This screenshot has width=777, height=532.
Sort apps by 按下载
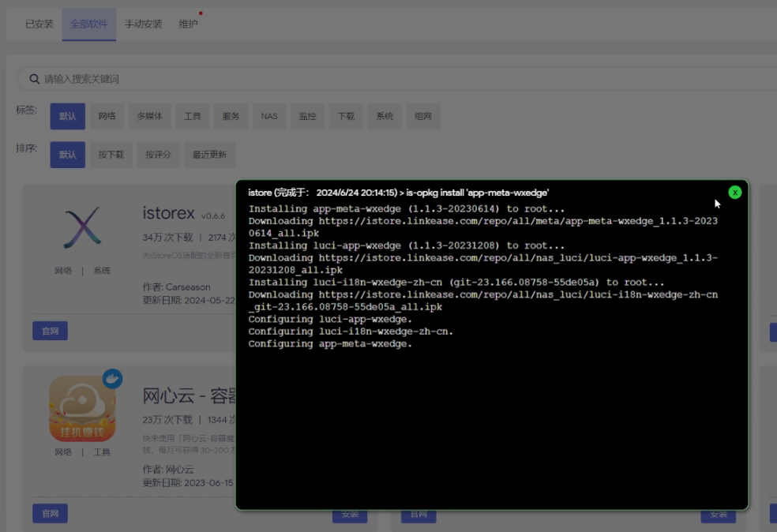coord(111,155)
